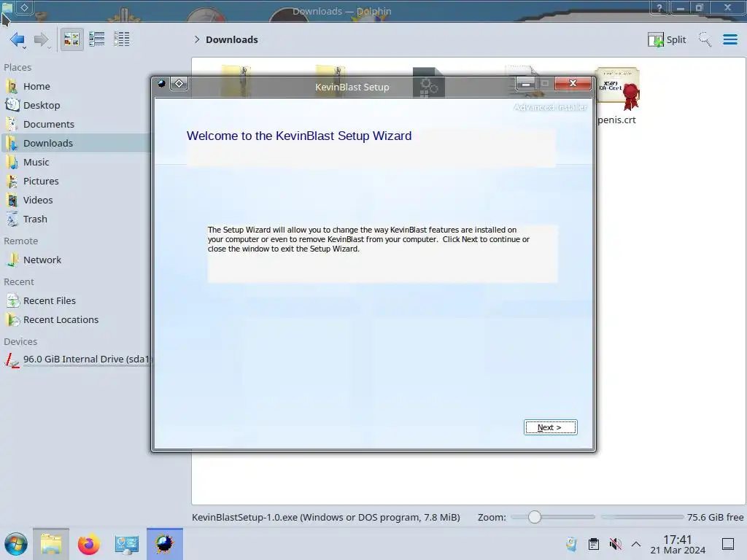Viewport: 747px width, 560px height.
Task: Minimize the KevinBlast Setup window
Action: (x=525, y=84)
